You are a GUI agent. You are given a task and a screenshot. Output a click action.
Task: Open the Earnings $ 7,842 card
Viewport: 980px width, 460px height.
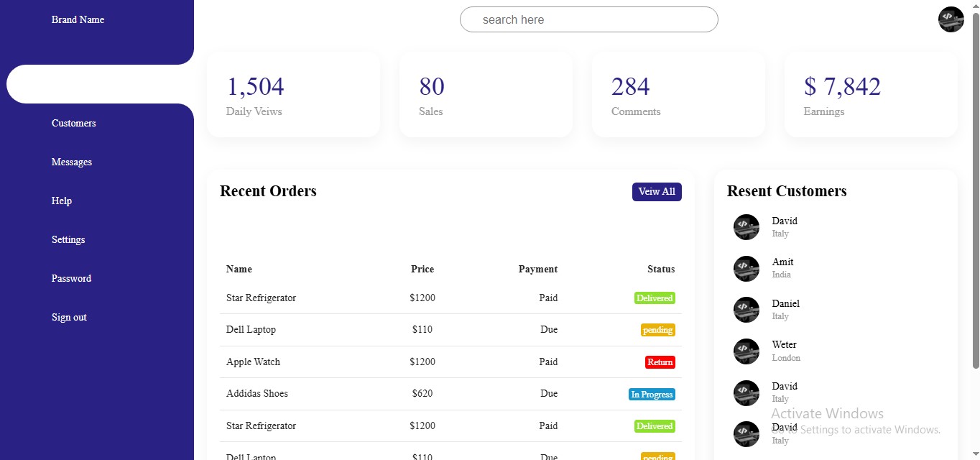(871, 94)
